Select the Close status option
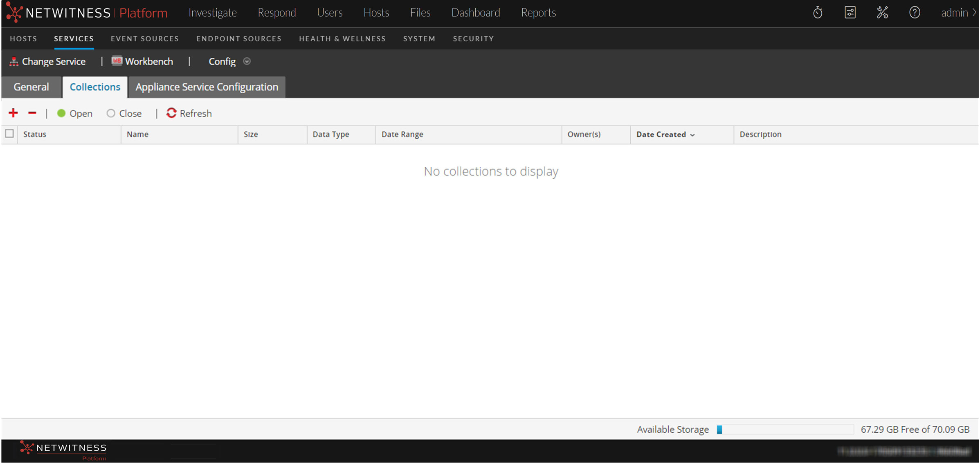The image size is (980, 463). point(111,113)
